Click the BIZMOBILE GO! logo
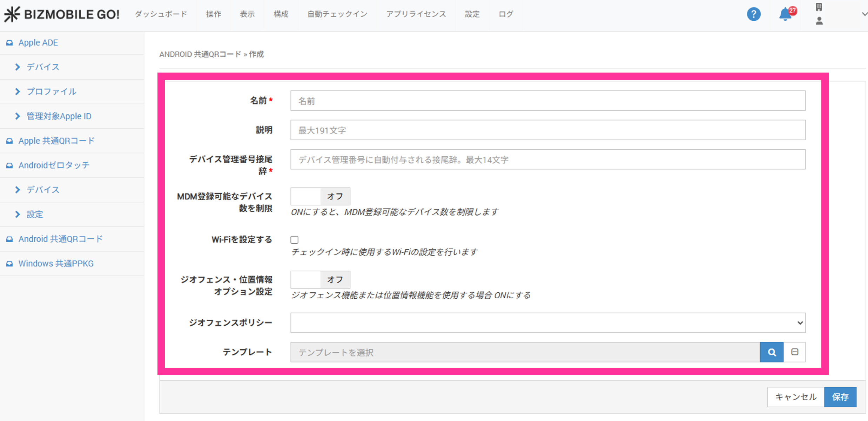 pos(62,14)
